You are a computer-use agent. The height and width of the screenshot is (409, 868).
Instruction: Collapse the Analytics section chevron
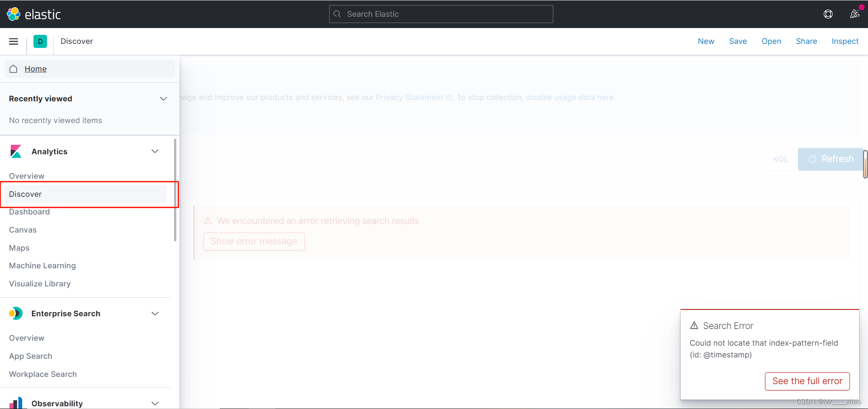pos(155,151)
